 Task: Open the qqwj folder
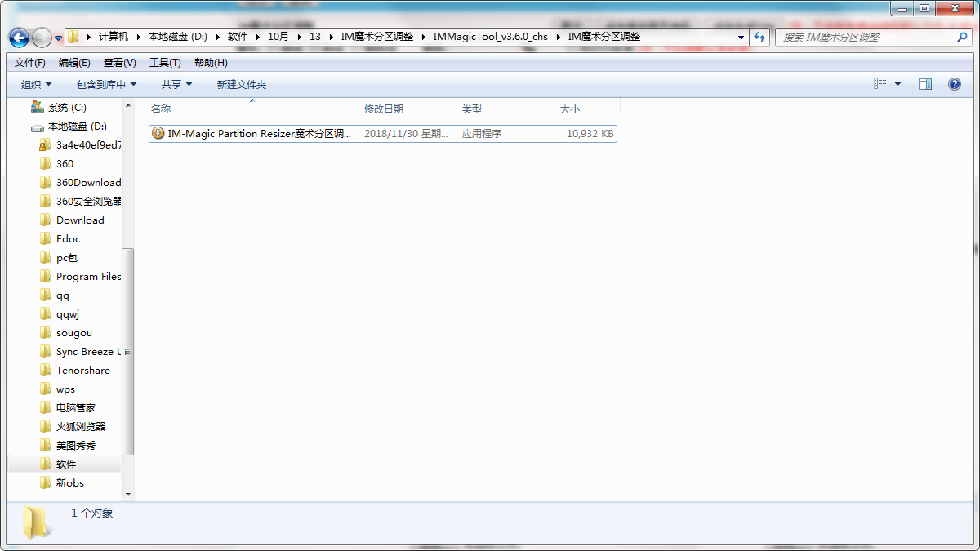pos(68,314)
